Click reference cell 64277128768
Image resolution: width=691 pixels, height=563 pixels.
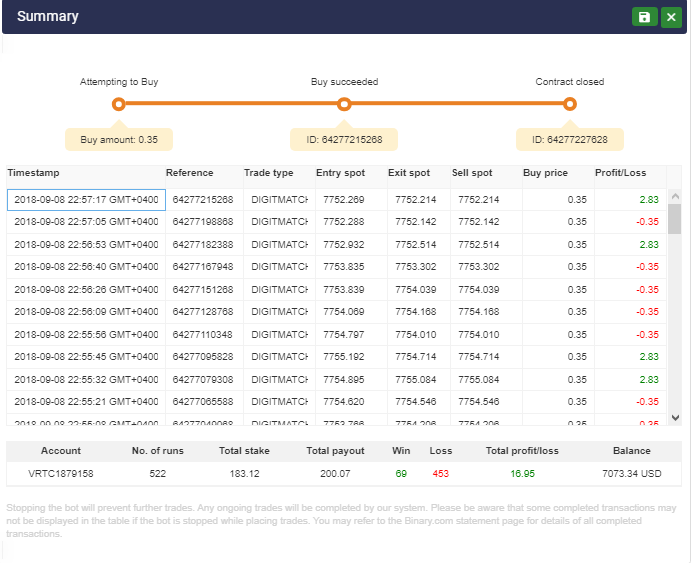tap(204, 312)
